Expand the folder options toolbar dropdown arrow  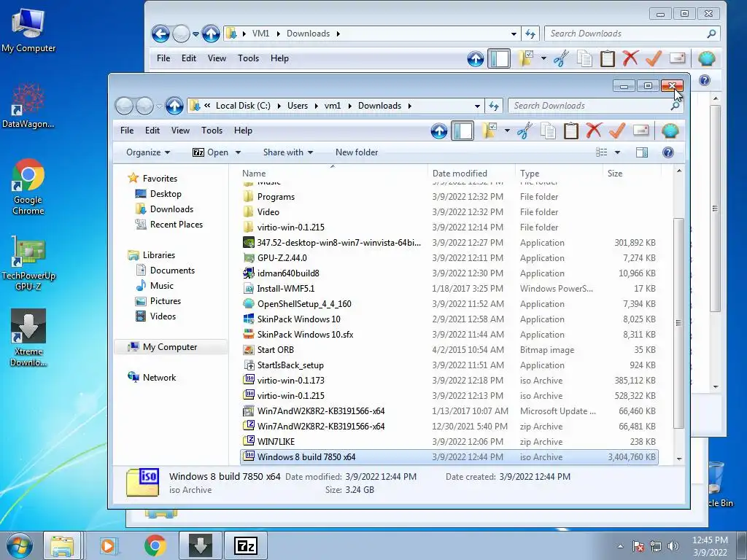coord(507,131)
